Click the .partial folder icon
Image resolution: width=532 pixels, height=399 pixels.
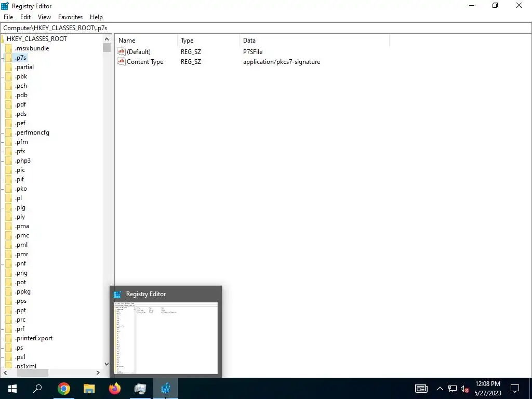coord(8,67)
